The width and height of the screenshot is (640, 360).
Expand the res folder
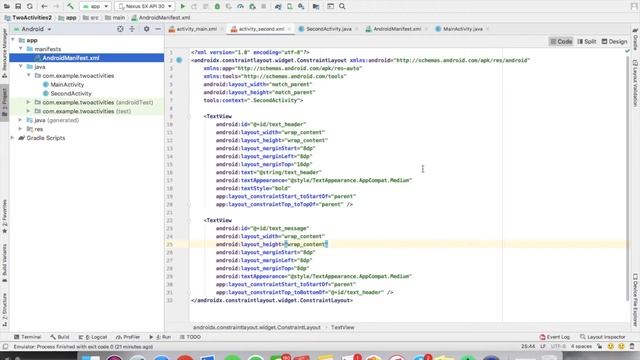(x=20, y=129)
